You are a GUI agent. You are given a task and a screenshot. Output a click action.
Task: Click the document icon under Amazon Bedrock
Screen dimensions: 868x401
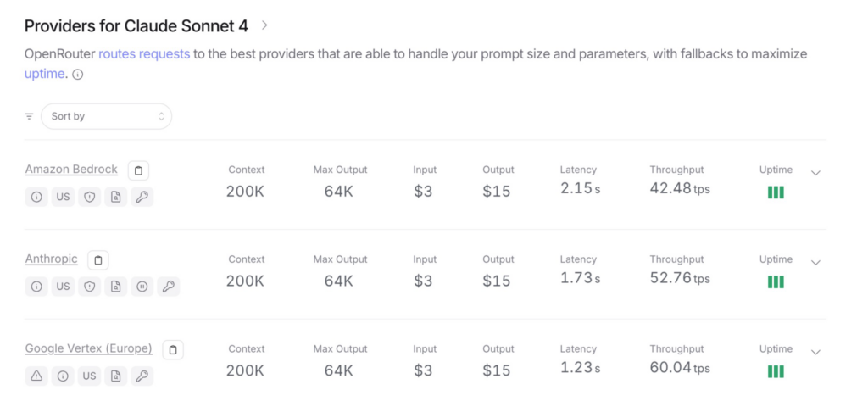coord(115,197)
